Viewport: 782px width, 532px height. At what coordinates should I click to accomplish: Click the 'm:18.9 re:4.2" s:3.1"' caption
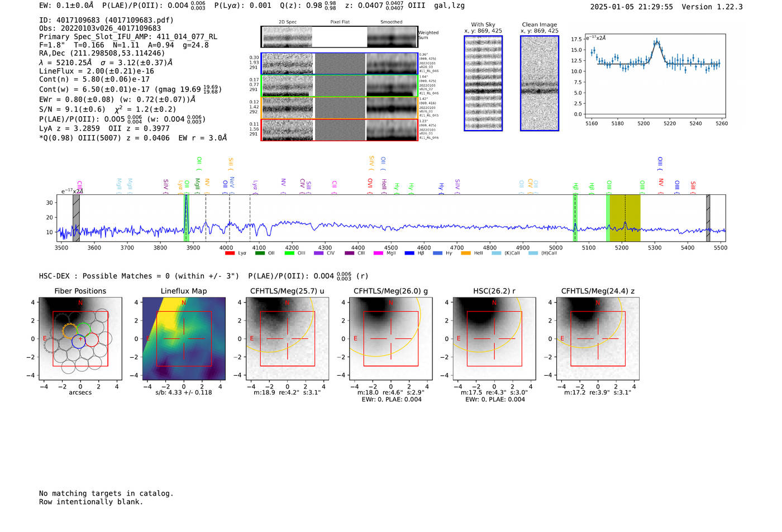click(287, 392)
